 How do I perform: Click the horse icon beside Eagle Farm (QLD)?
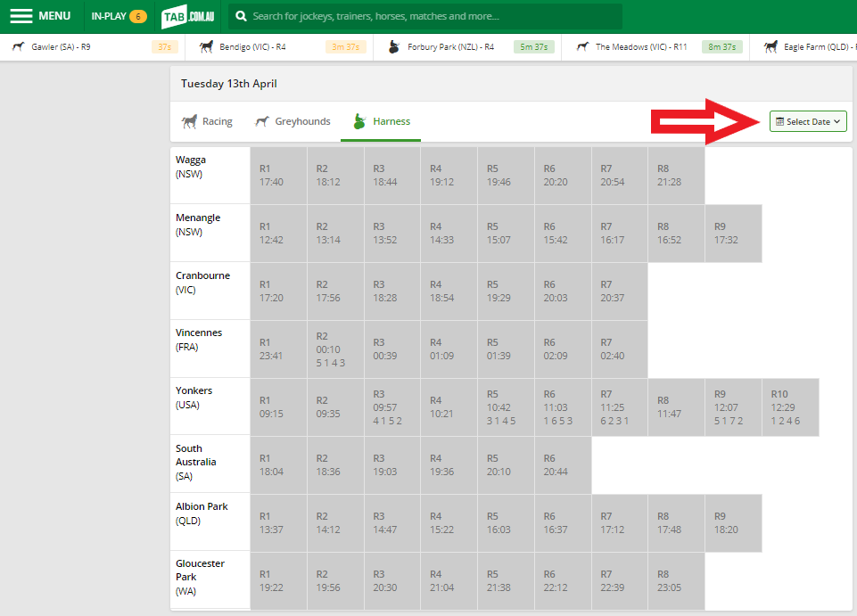tap(770, 47)
